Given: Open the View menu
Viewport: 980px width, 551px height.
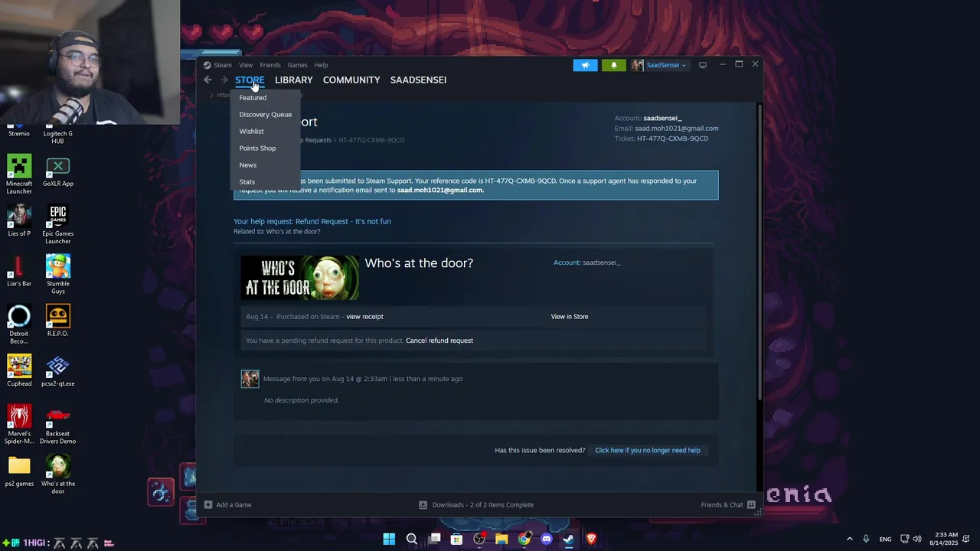Looking at the screenshot, I should (246, 65).
